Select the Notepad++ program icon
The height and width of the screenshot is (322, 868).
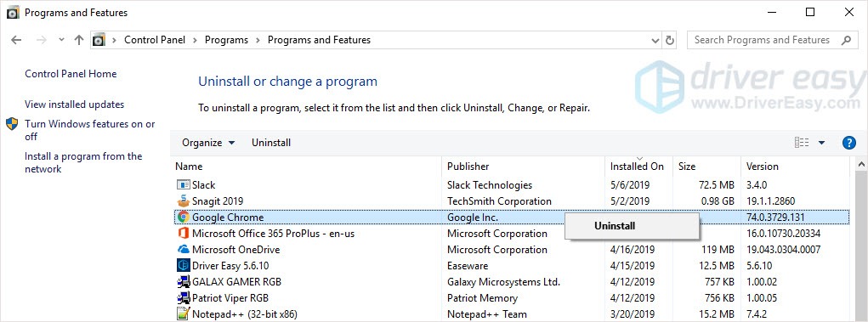(184, 314)
